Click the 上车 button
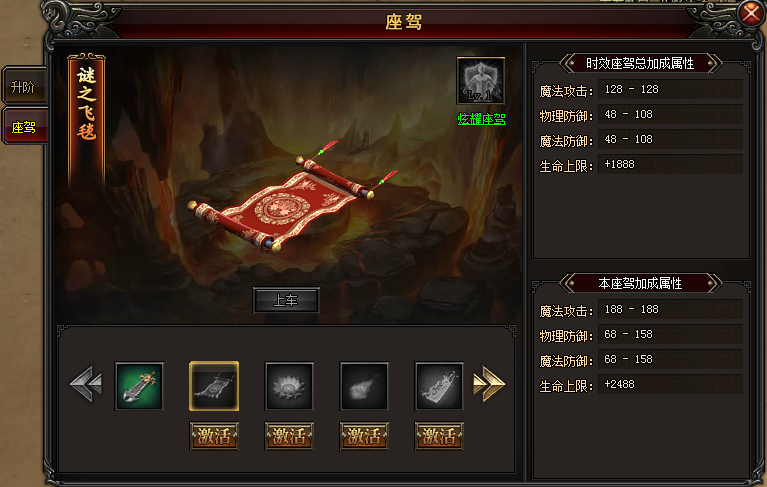 click(286, 300)
